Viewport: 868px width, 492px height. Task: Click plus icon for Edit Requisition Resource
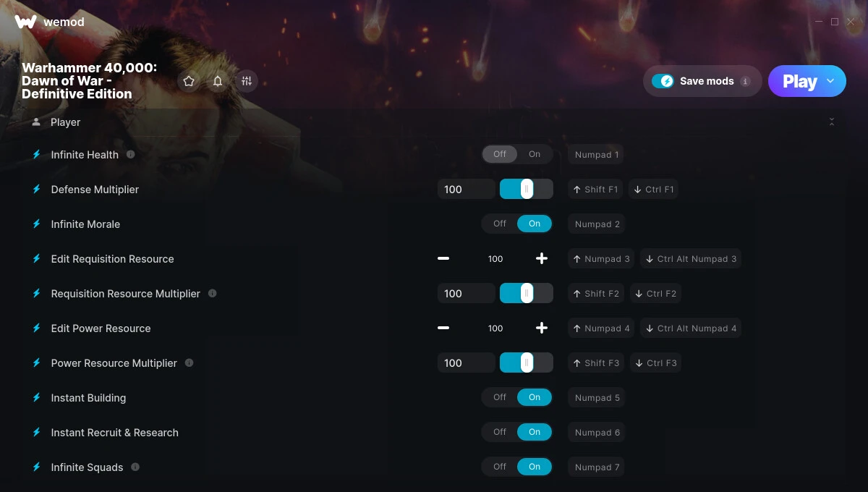[542, 258]
